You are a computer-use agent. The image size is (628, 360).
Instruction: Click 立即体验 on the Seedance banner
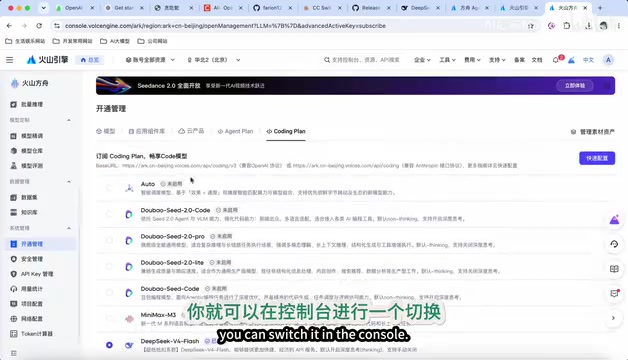(575, 86)
